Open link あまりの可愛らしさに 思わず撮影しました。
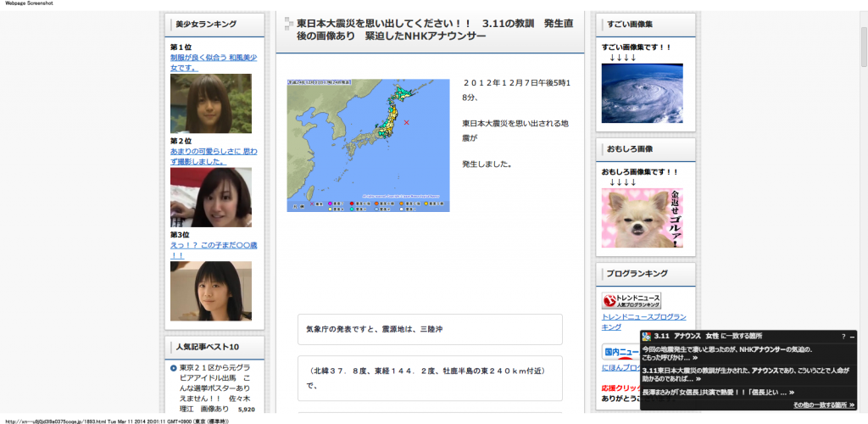868x424 pixels. (214, 156)
